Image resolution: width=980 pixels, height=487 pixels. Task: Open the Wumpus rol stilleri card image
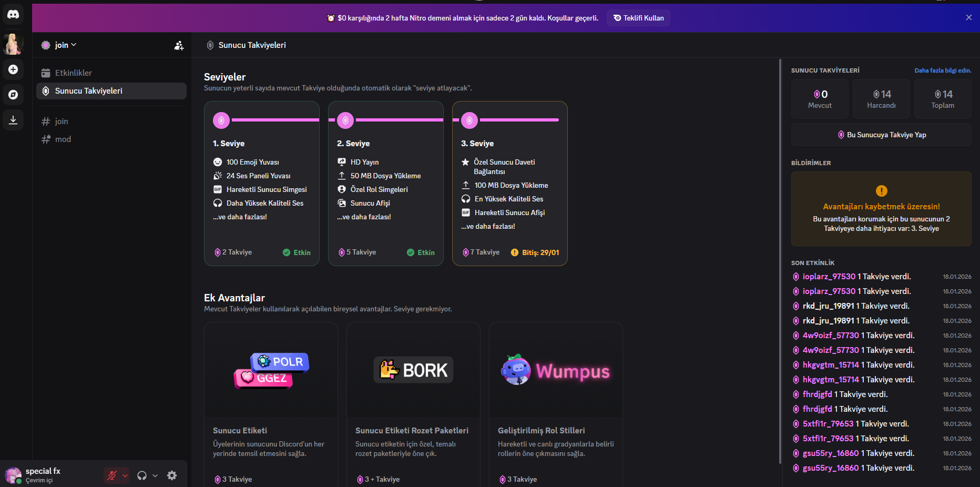[556, 370]
